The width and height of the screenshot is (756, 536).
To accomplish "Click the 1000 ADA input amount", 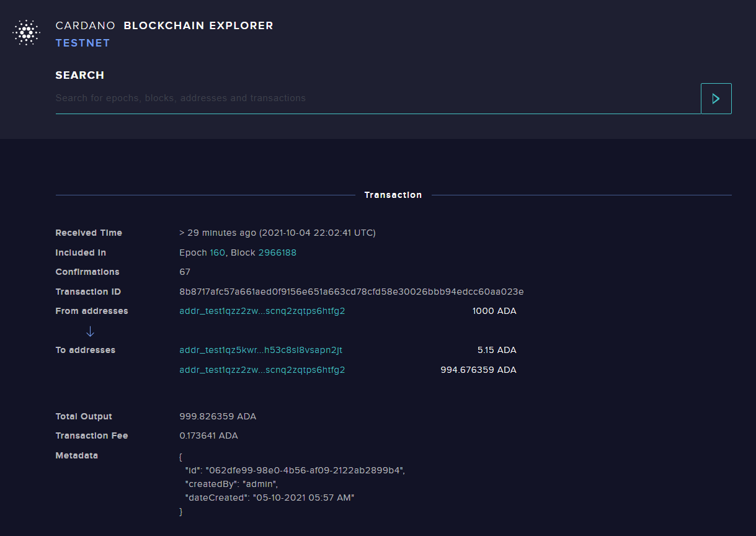I will click(494, 311).
